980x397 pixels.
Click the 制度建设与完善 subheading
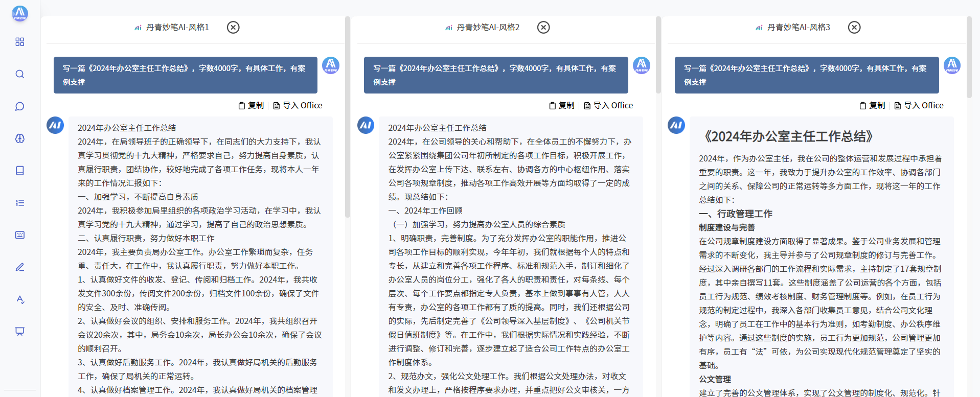[727, 227]
